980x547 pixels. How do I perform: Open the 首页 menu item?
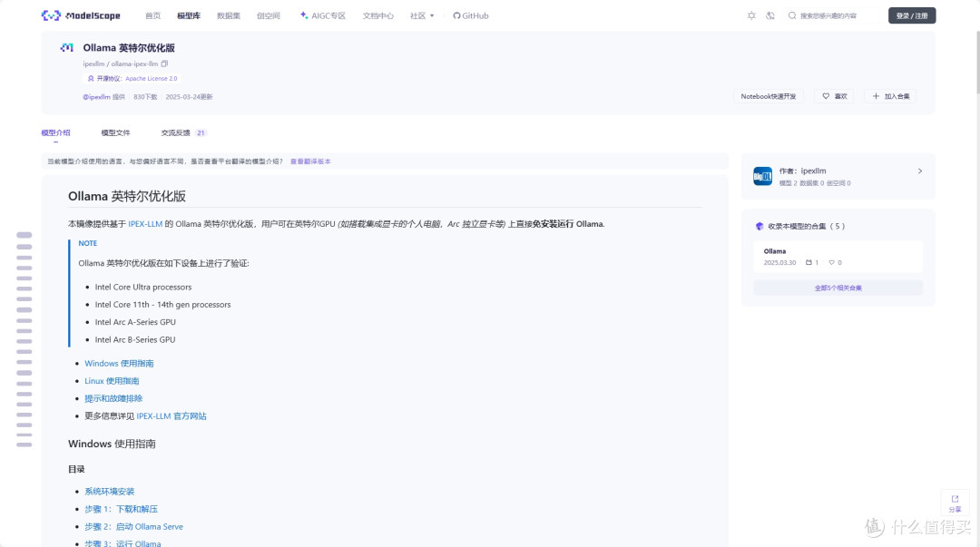click(152, 15)
